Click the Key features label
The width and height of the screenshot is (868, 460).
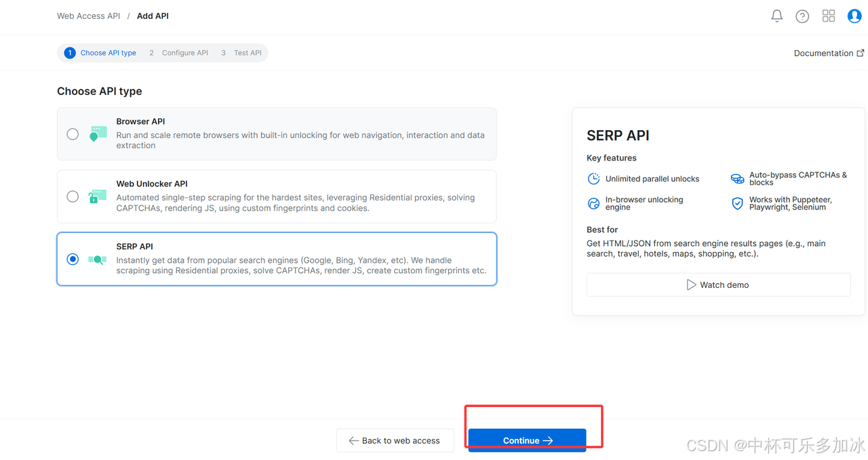612,158
